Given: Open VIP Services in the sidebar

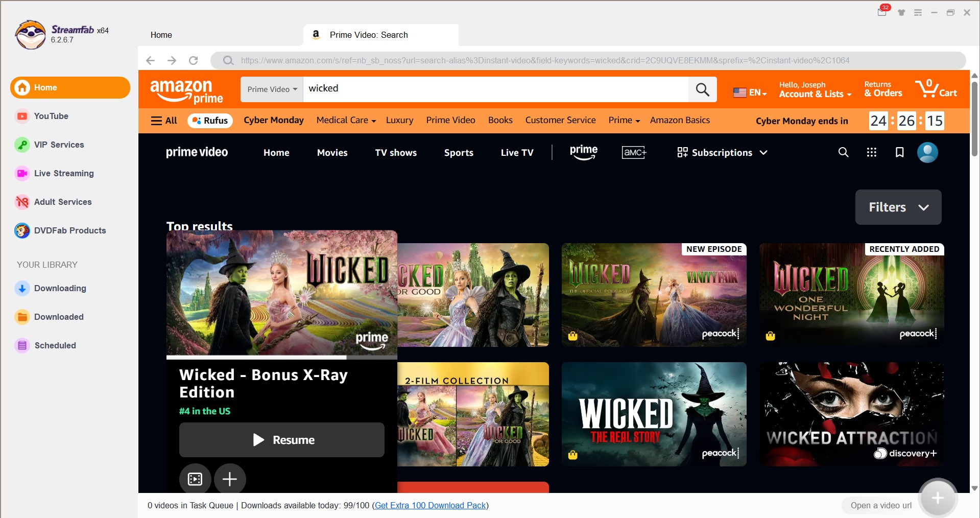Looking at the screenshot, I should (x=58, y=145).
